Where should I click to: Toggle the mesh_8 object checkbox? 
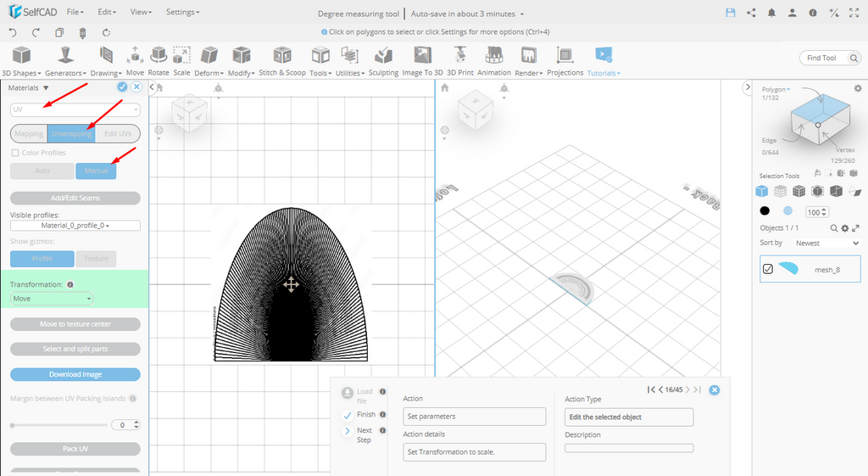(768, 269)
